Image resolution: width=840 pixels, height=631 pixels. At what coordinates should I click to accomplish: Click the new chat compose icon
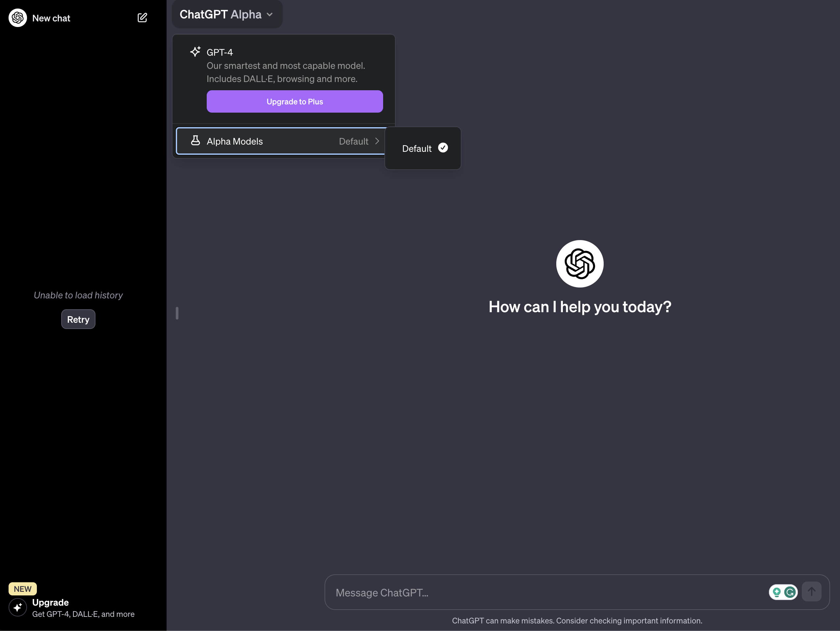pos(142,17)
